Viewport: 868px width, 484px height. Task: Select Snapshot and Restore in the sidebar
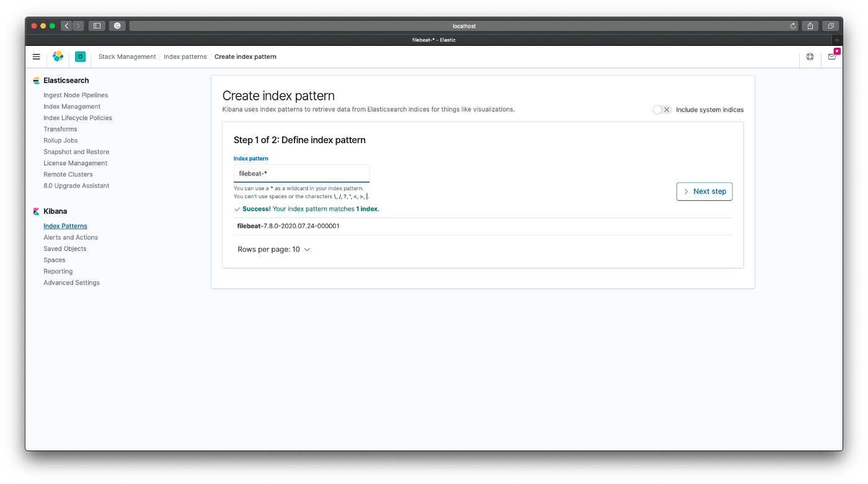point(76,151)
